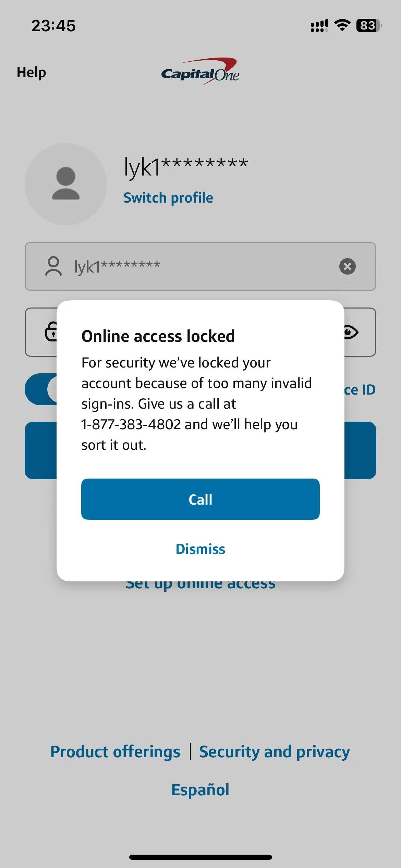Viewport: 401px width, 868px height.
Task: Tap the Capital One logo
Action: 200,71
